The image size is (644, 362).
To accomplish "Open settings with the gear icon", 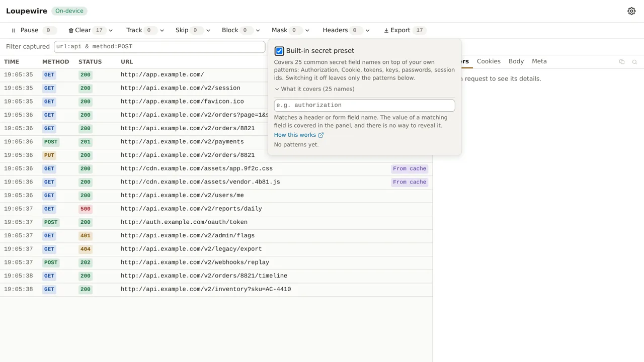I will pos(631,11).
